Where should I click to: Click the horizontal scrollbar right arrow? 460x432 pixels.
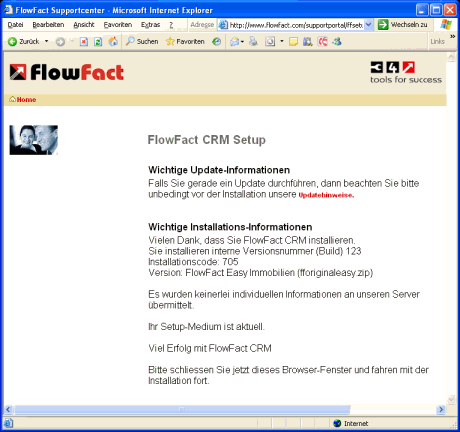point(441,409)
